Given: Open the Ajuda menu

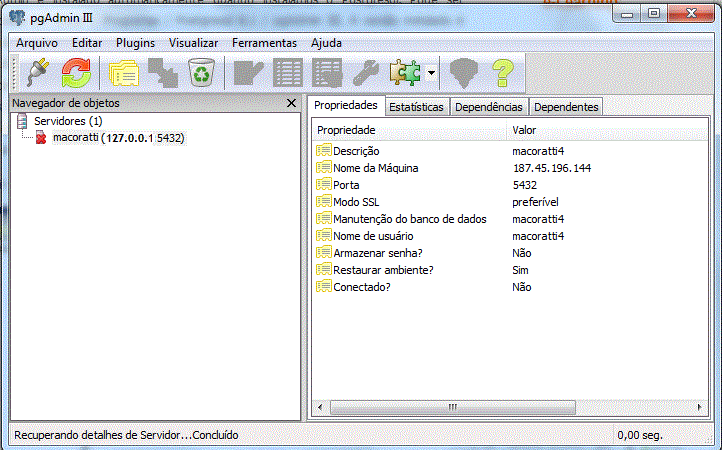Looking at the screenshot, I should pyautogui.click(x=326, y=43).
